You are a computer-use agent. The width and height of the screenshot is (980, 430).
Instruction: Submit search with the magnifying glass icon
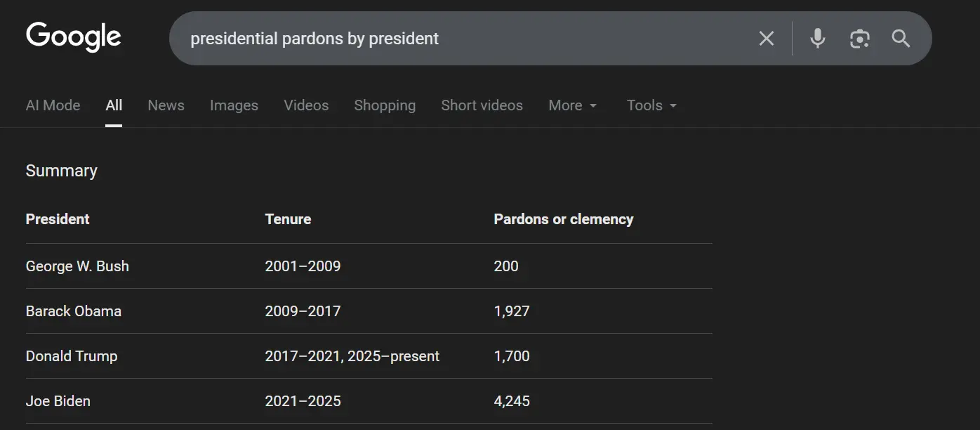point(901,39)
